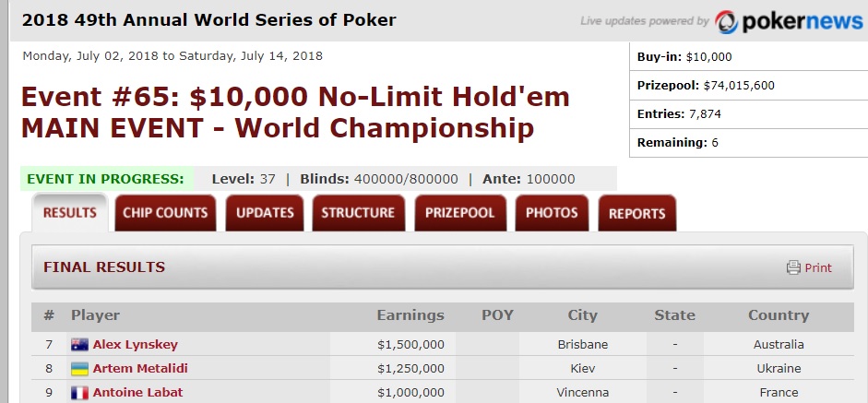Open Artem Metalidi's player link
The image size is (868, 403).
tap(140, 368)
